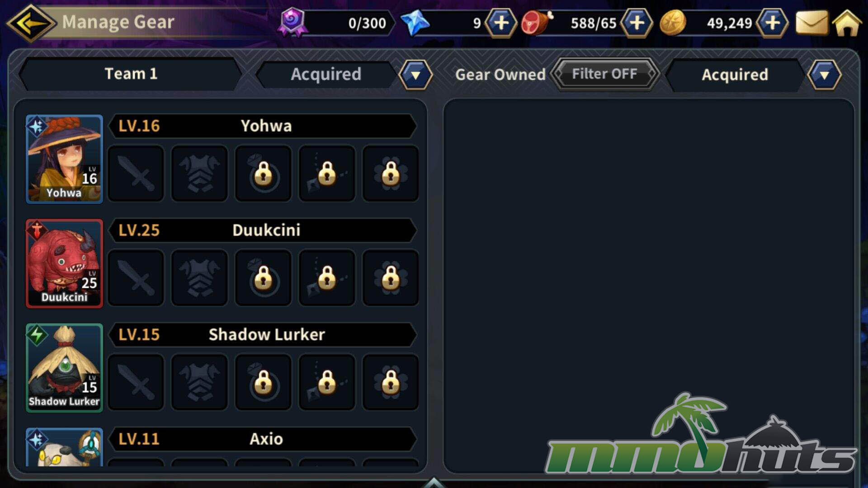Select the gear Acquired sort label
Screen dimensions: 868x488
(x=735, y=75)
